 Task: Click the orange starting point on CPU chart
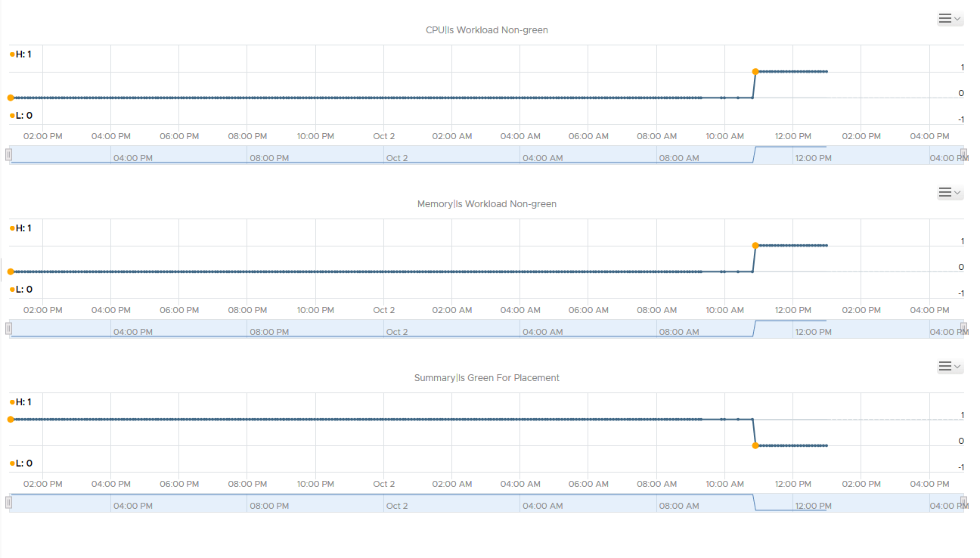pos(11,98)
